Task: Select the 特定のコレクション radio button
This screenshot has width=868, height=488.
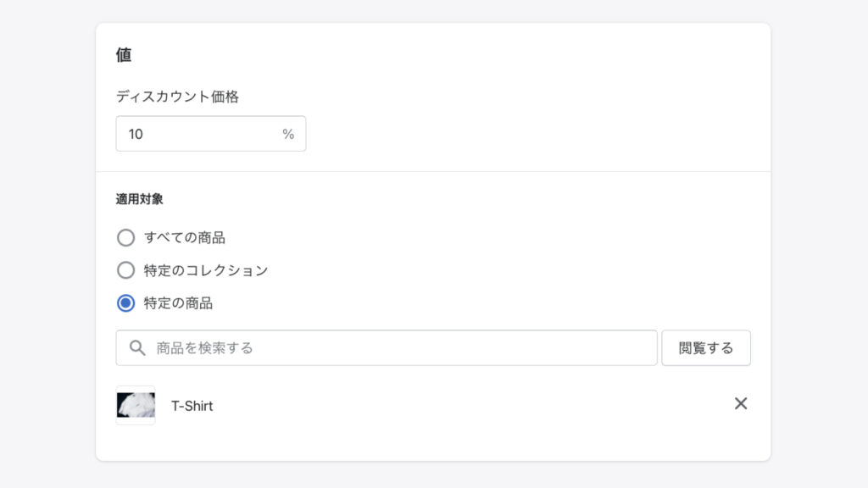Action: pos(125,270)
